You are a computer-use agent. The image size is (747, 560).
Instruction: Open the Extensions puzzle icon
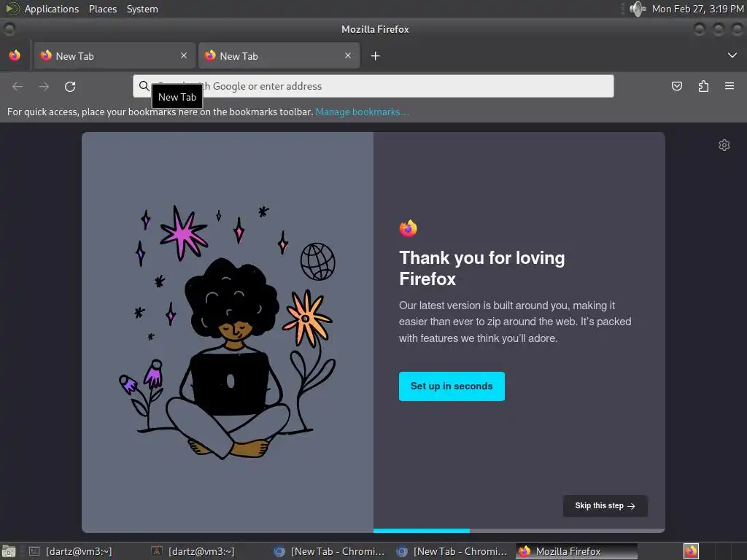tap(703, 86)
